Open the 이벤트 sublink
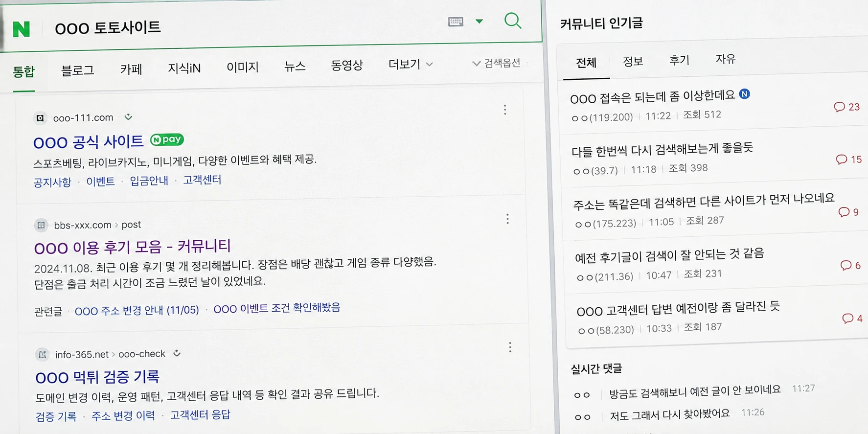 pos(100,182)
